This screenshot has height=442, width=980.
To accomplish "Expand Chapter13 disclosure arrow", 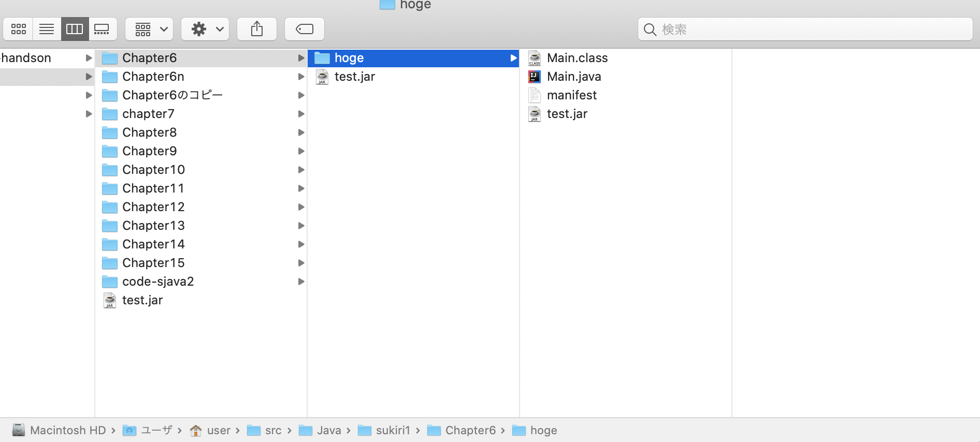I will 301,226.
